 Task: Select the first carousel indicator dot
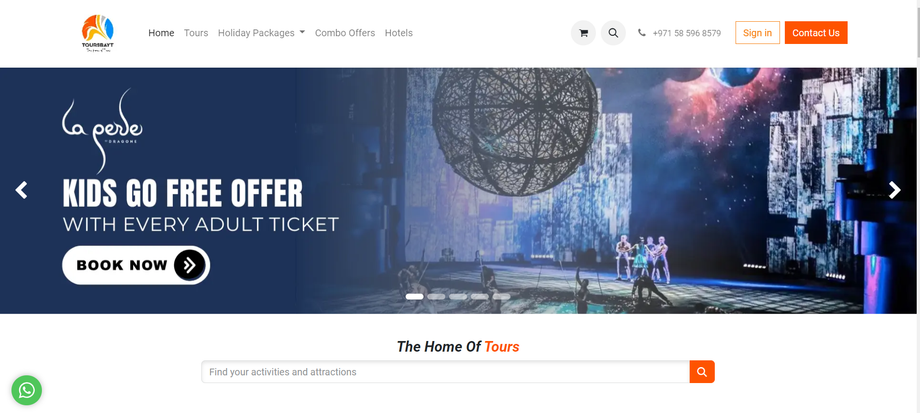point(414,296)
